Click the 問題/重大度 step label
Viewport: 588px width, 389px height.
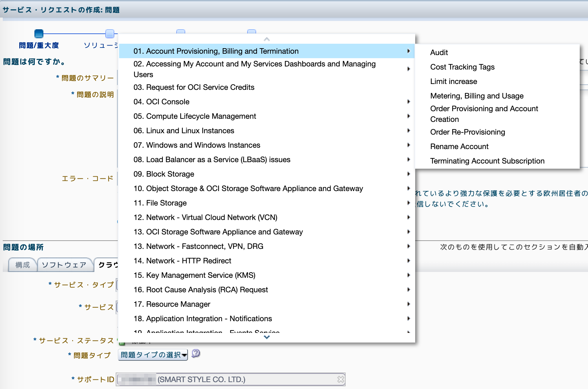coord(39,45)
